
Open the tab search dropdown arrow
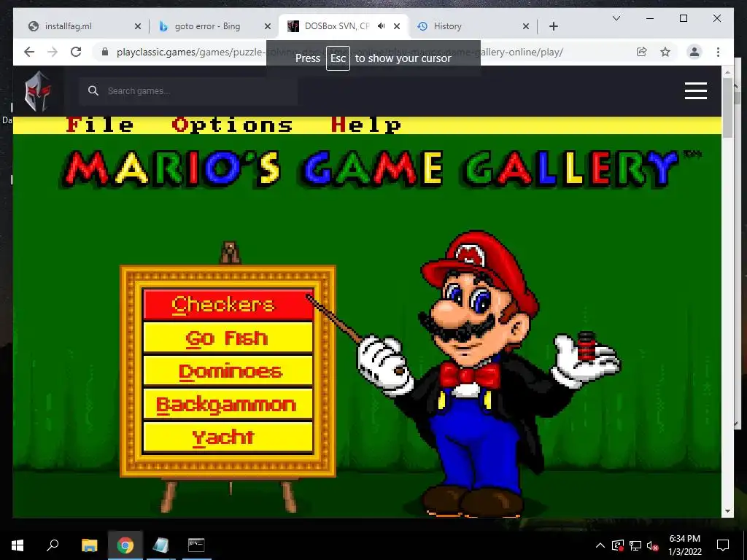[616, 18]
